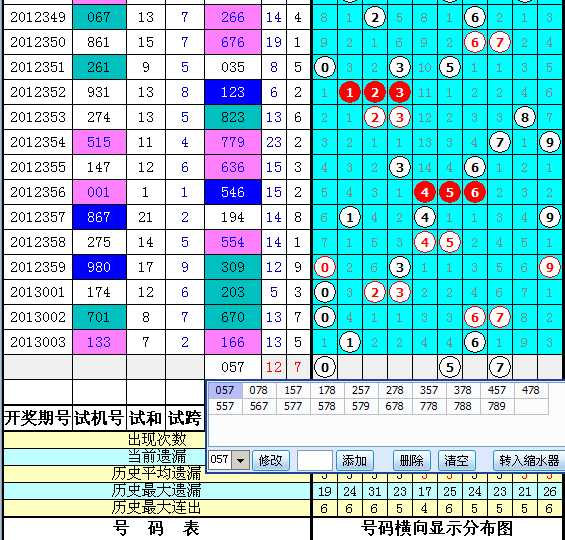Click circled 0 in the prediction row
Image resolution: width=565 pixels, height=540 pixels.
tap(325, 367)
